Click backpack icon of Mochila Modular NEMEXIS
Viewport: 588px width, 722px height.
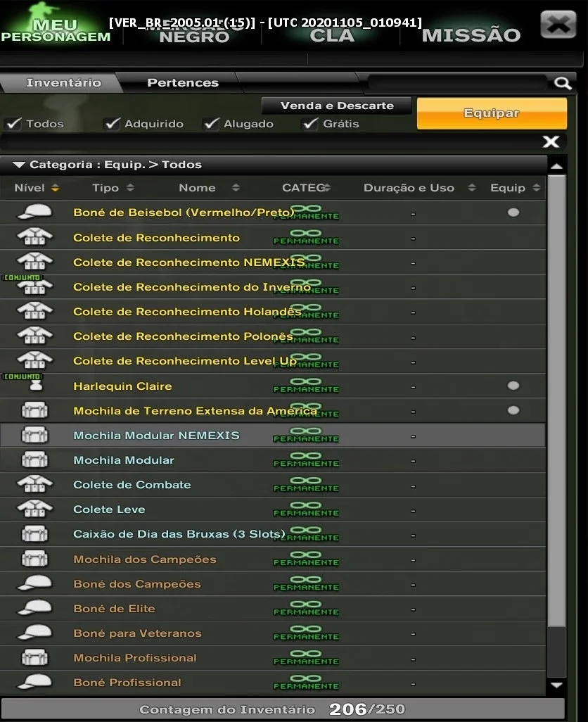pos(35,435)
